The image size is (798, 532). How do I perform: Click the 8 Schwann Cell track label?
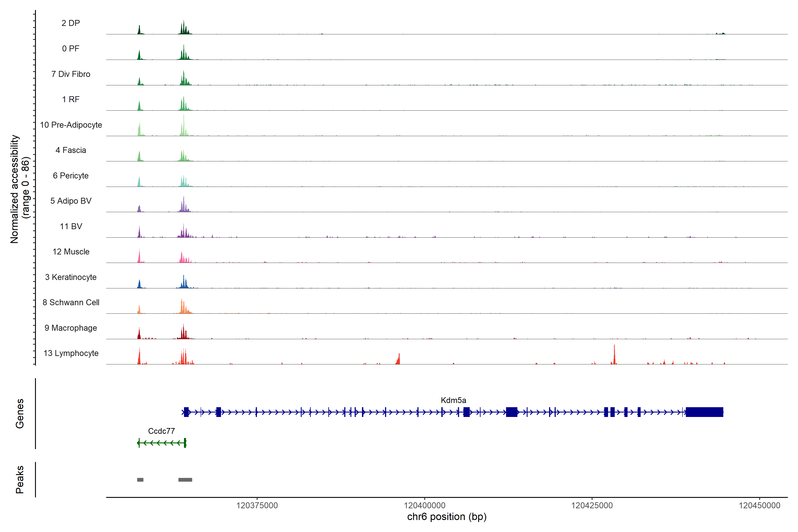coord(71,302)
